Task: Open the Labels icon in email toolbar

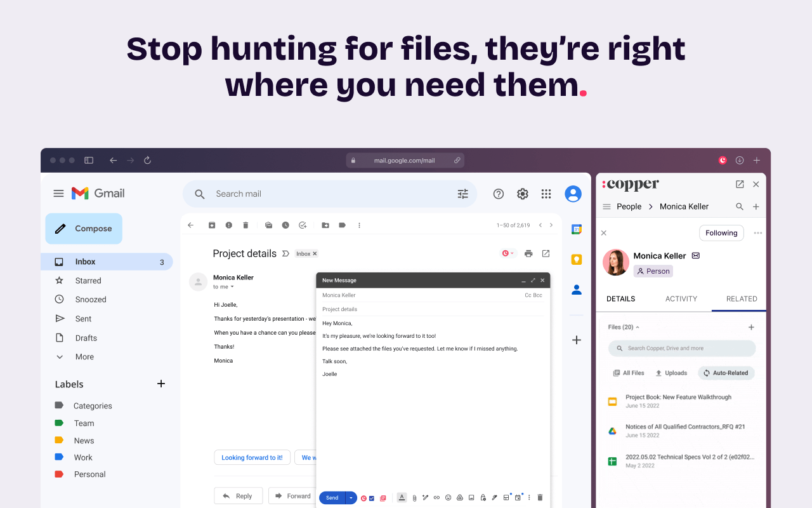Action: click(343, 225)
